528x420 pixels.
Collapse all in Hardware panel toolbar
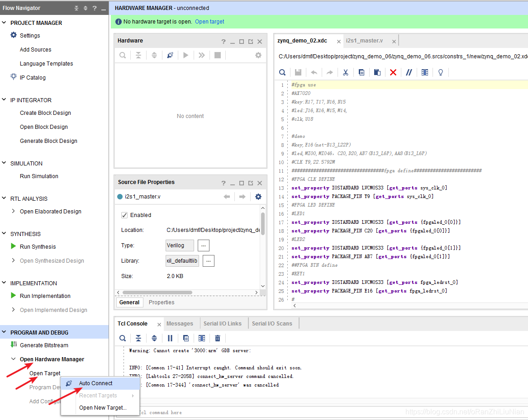[x=138, y=55]
